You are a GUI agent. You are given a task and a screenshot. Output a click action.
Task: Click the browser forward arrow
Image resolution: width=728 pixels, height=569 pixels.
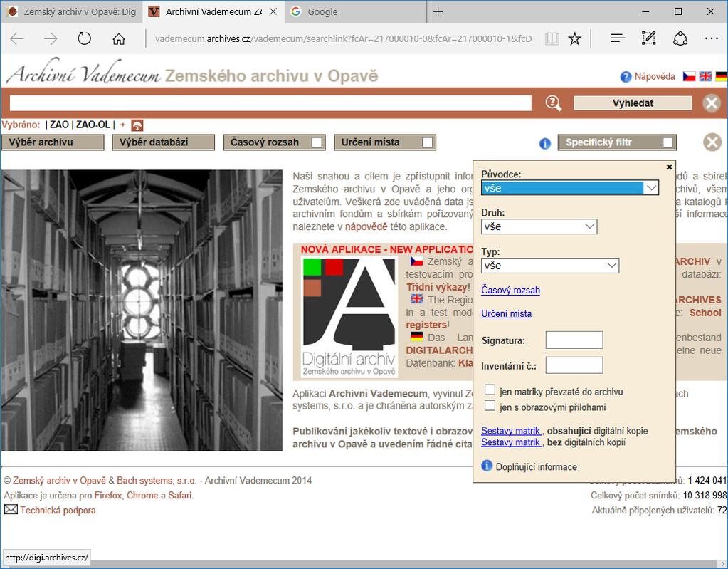[51, 38]
